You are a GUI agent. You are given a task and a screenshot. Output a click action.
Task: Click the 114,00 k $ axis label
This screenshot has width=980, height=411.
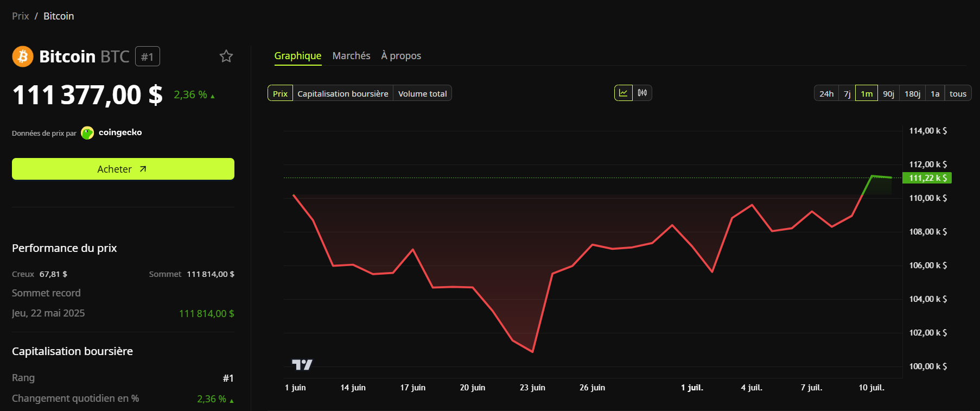(928, 131)
